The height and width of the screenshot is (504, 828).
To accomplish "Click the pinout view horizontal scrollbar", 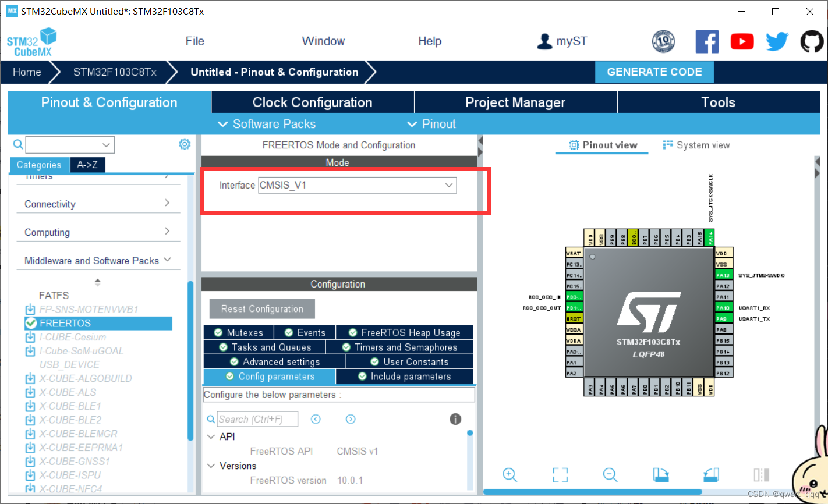I will click(592, 492).
